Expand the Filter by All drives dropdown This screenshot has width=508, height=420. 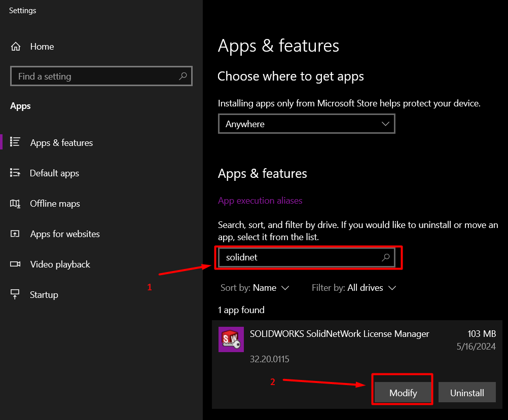tap(354, 288)
